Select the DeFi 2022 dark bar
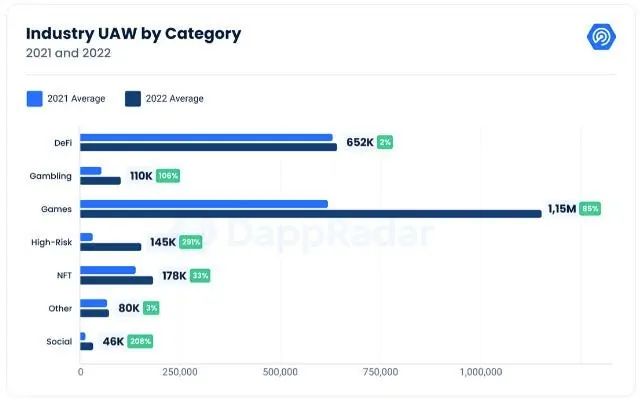 (x=209, y=147)
